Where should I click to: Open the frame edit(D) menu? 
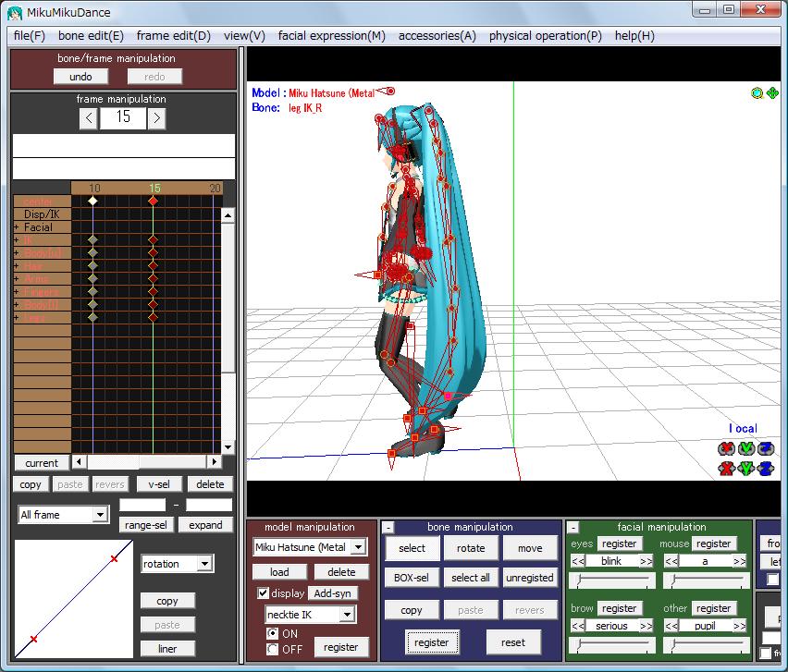click(x=173, y=36)
